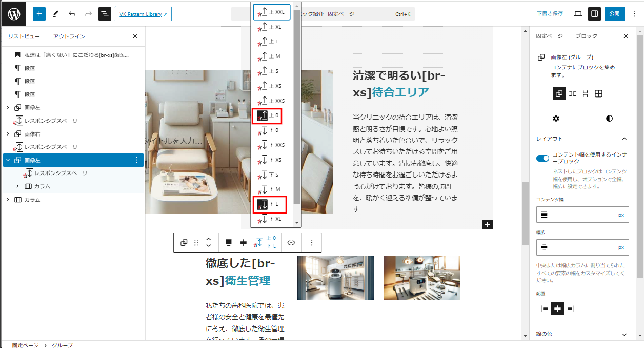Choose the Grid variation icon

[598, 94]
